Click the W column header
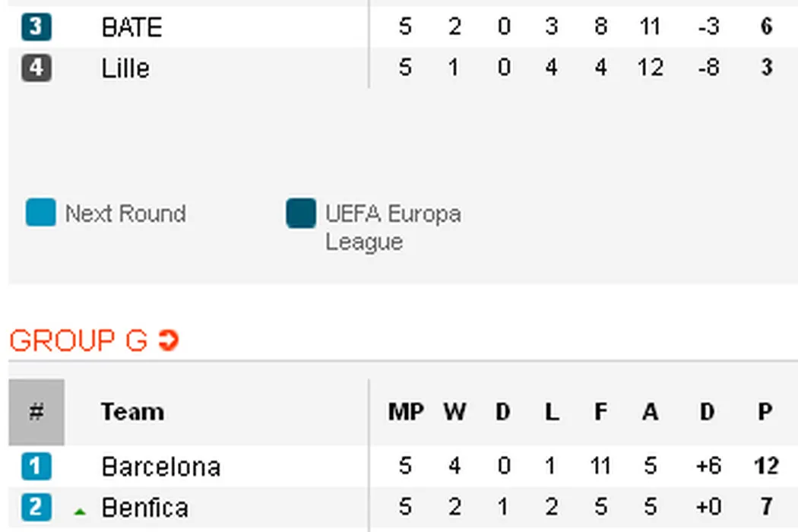This screenshot has height=532, width=798. pos(454,412)
